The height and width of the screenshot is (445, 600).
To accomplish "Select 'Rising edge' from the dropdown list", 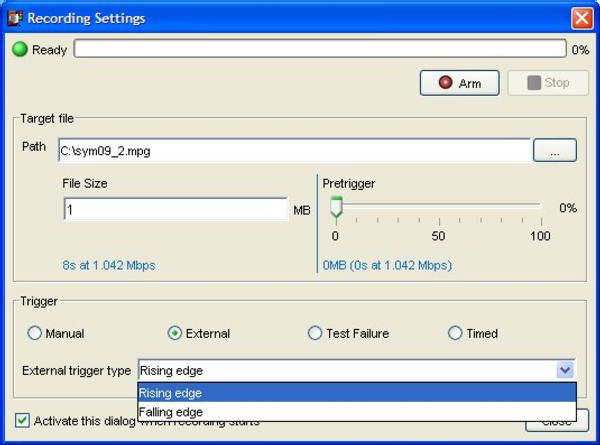I will point(356,393).
